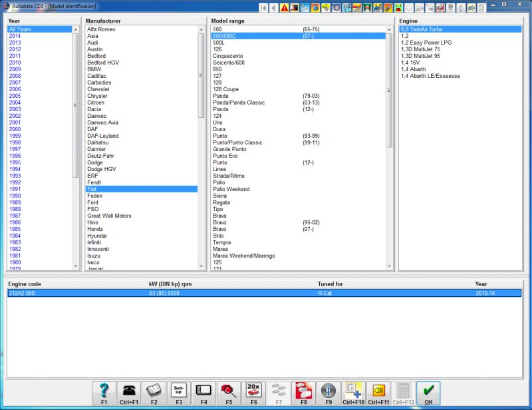Click the red warning triangle toolbar icon

coord(285,7)
